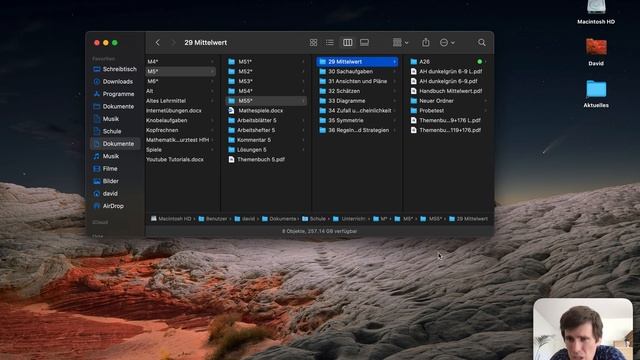This screenshot has width=640, height=360.
Task: Click the Arbeitsblätter 5 folder icon
Action: tap(231, 120)
